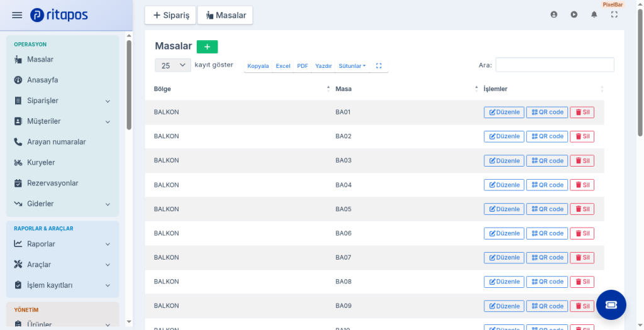Image resolution: width=644 pixels, height=330 pixels.
Task: Open the 25 records per page dropdown
Action: [173, 65]
